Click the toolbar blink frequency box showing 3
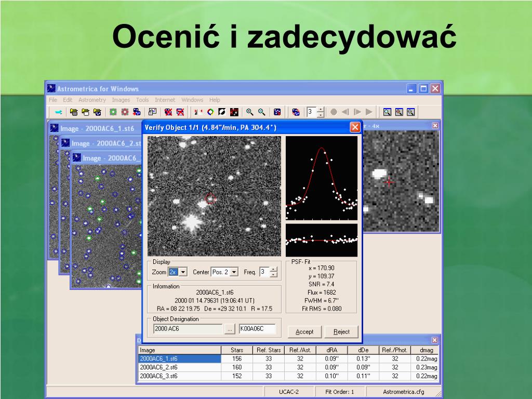 point(312,112)
